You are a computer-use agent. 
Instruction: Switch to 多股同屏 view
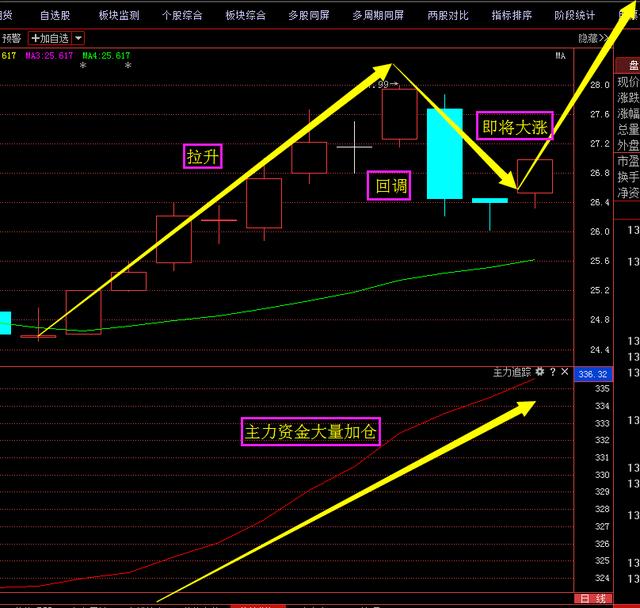[308, 16]
